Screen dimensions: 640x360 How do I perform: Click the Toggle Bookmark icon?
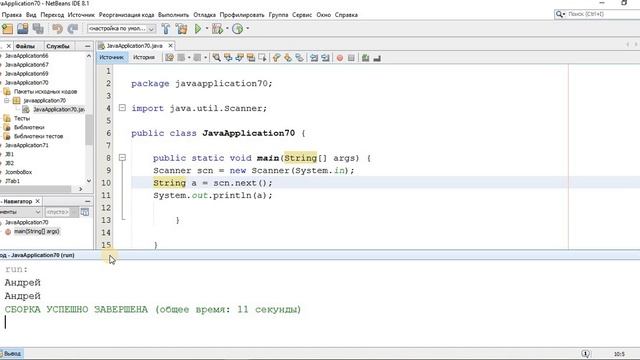[x=299, y=58]
